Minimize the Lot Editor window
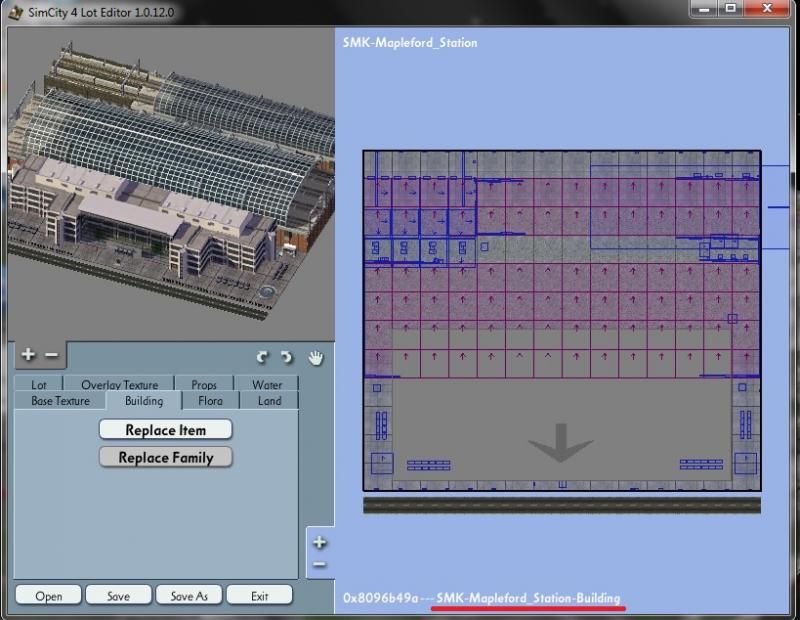This screenshot has width=800, height=620. (704, 9)
